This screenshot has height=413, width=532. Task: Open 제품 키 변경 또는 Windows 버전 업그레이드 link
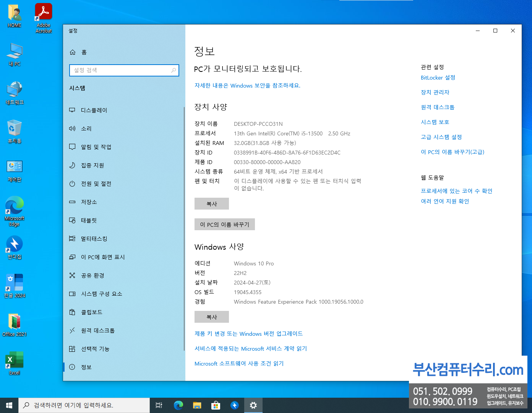point(248,334)
